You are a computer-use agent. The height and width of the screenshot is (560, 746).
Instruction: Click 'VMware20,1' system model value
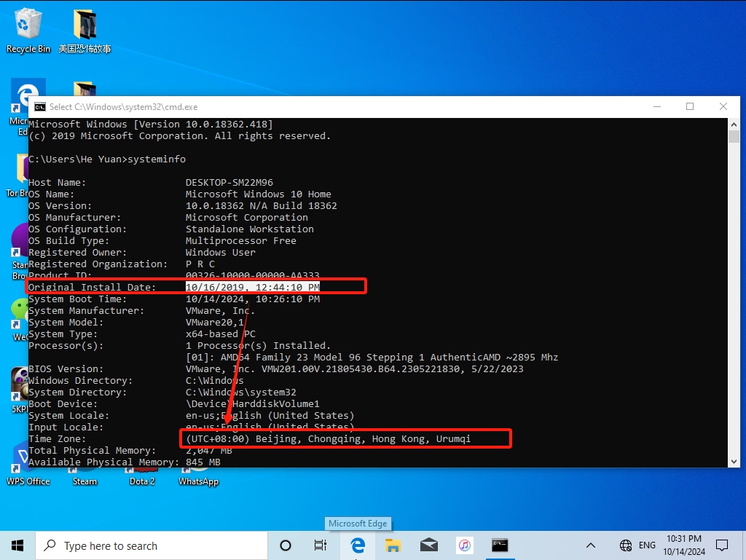pos(215,323)
